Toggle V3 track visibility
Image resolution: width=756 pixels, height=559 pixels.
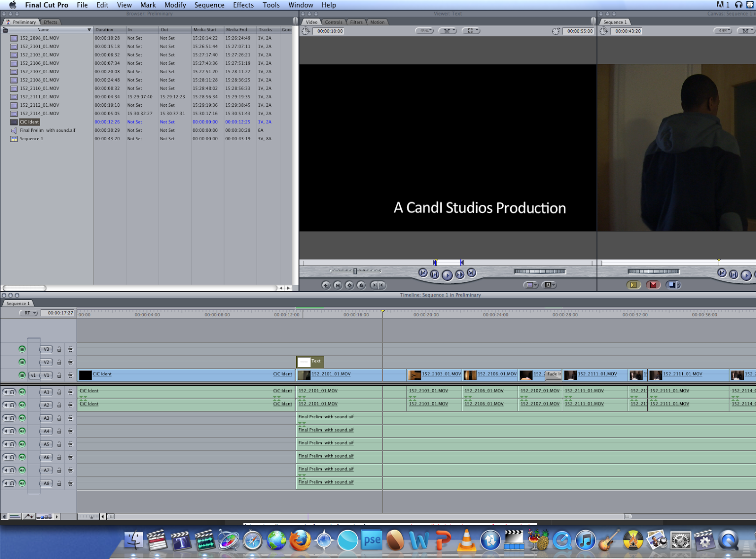tap(22, 349)
